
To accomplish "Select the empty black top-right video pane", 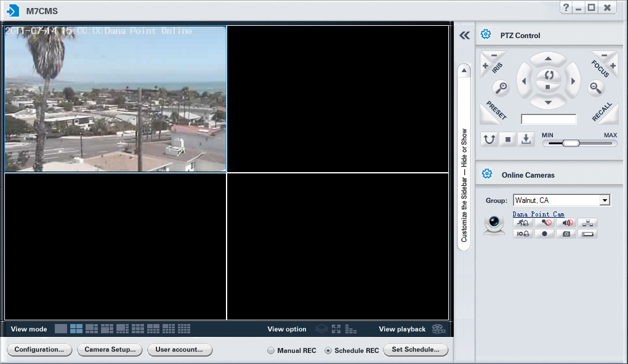I will click(x=337, y=99).
